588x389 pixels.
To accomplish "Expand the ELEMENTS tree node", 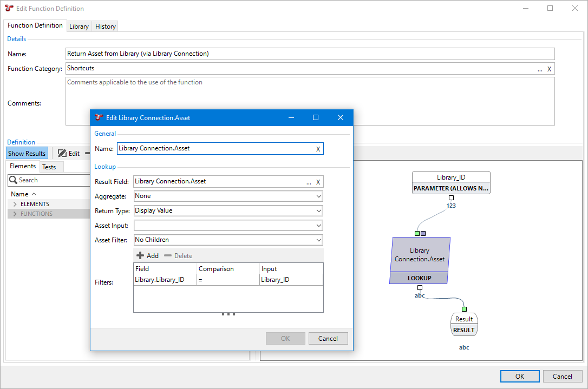I will tap(15, 204).
